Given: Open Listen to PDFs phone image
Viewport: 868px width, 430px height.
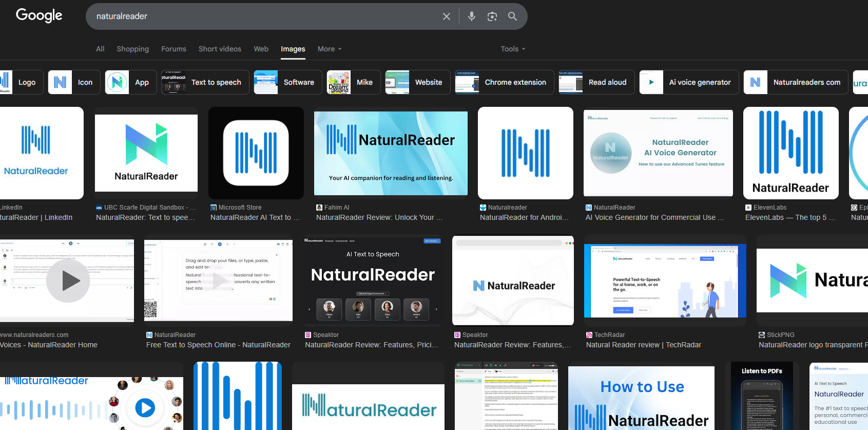Looking at the screenshot, I should point(762,396).
